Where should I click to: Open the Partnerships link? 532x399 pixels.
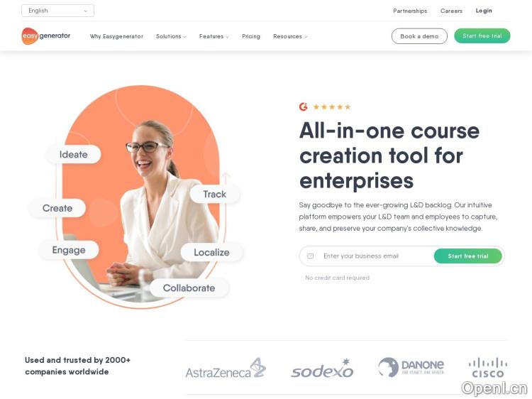(410, 11)
